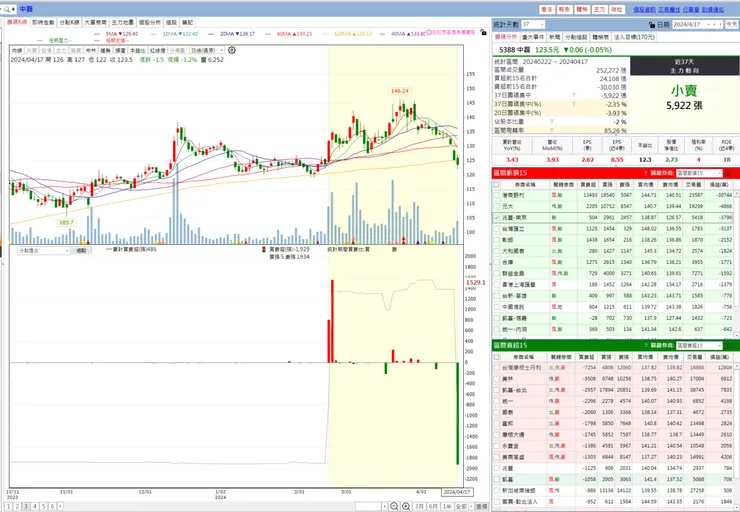Open dropdown in green 區間賣超15 header
Viewport: 740px width, 512px height.
(x=699, y=345)
